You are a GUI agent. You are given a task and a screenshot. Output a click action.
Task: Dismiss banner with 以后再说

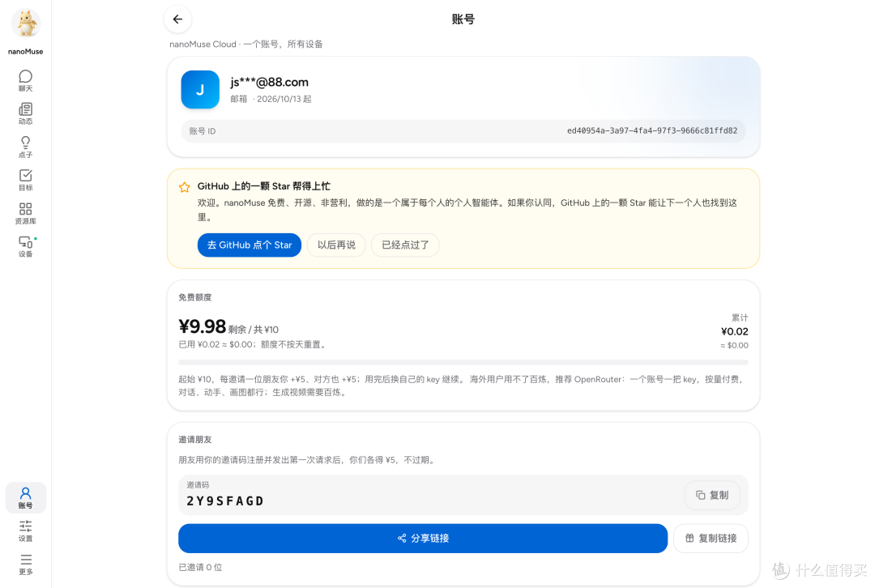(x=336, y=245)
